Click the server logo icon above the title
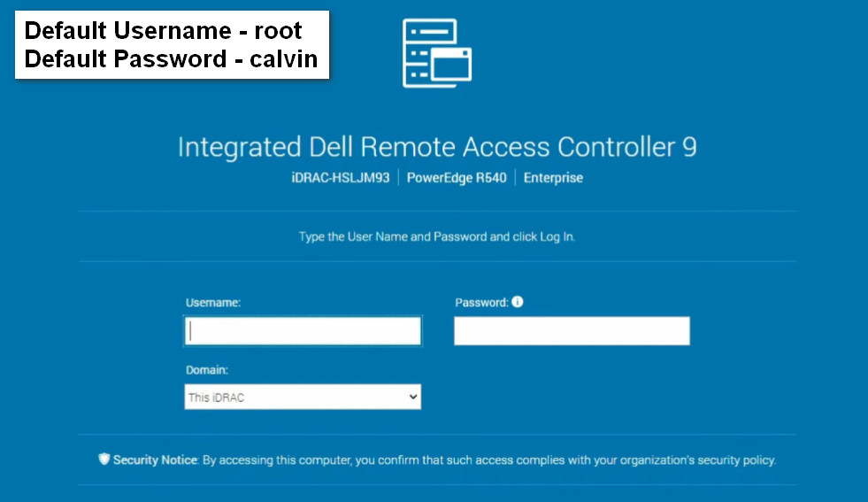The height and width of the screenshot is (502, 868). pyautogui.click(x=437, y=54)
